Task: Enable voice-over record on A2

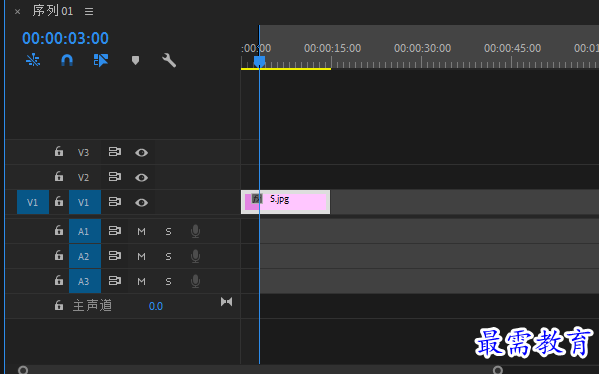Action: coord(195,256)
